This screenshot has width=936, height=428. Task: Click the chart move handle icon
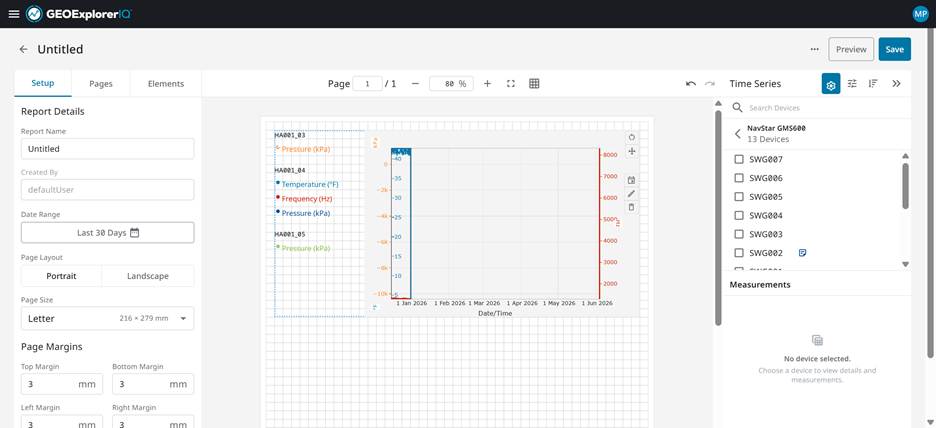click(x=632, y=152)
